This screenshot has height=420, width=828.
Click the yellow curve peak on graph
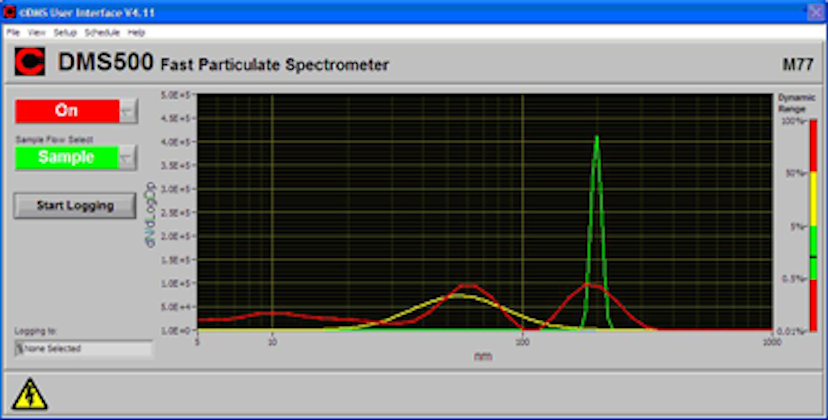click(457, 295)
